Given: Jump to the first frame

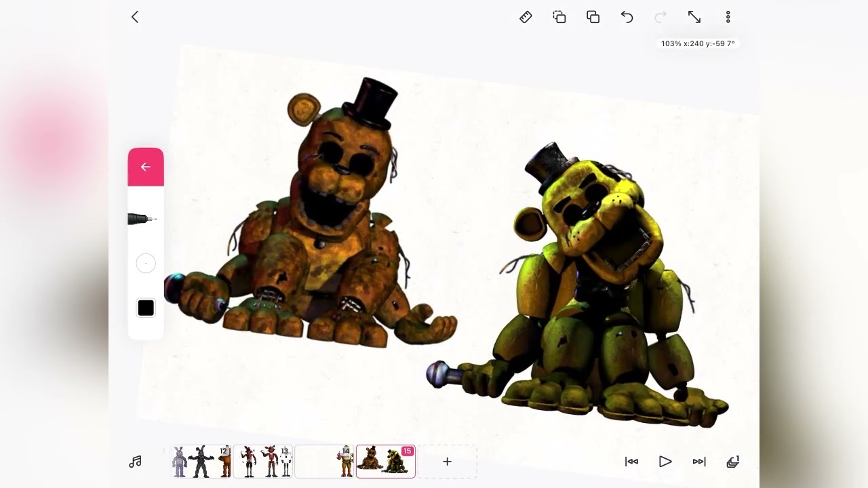Looking at the screenshot, I should pyautogui.click(x=631, y=462).
